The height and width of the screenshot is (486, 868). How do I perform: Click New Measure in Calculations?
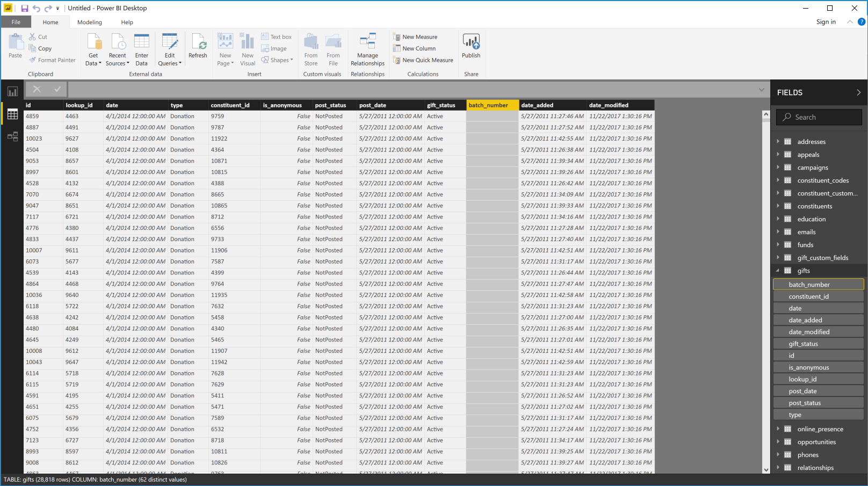415,37
